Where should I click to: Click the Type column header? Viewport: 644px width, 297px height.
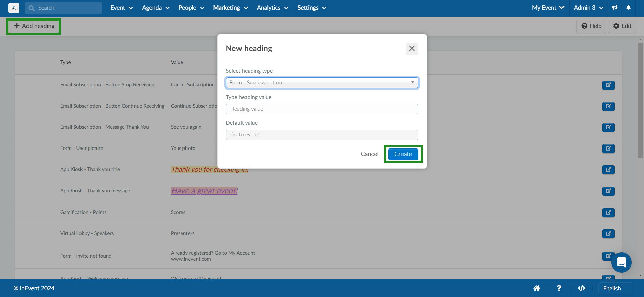point(66,62)
